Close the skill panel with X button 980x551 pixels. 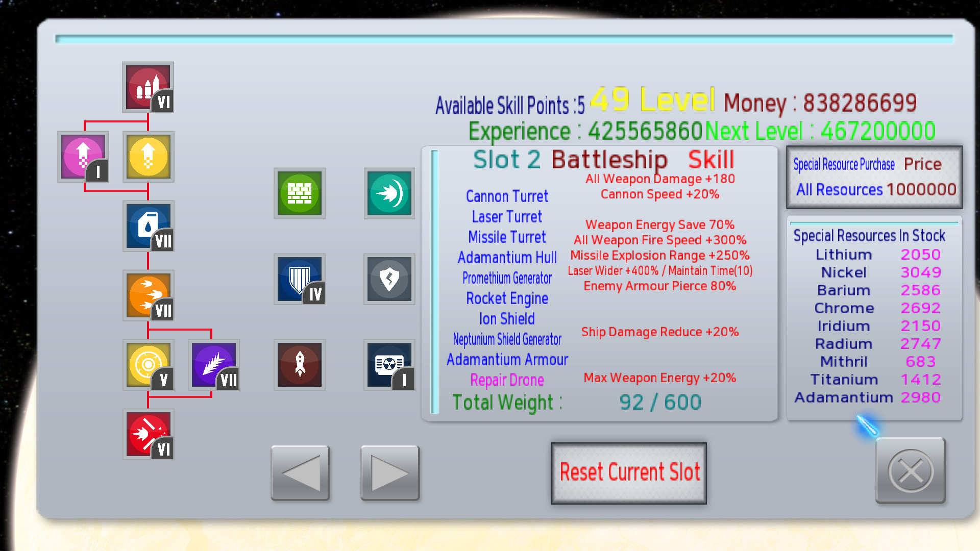tap(911, 471)
